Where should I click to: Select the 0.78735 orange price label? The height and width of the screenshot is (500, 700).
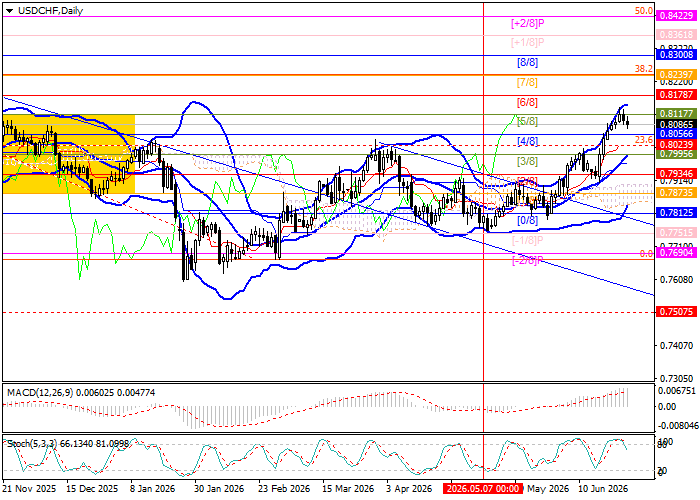click(x=676, y=193)
